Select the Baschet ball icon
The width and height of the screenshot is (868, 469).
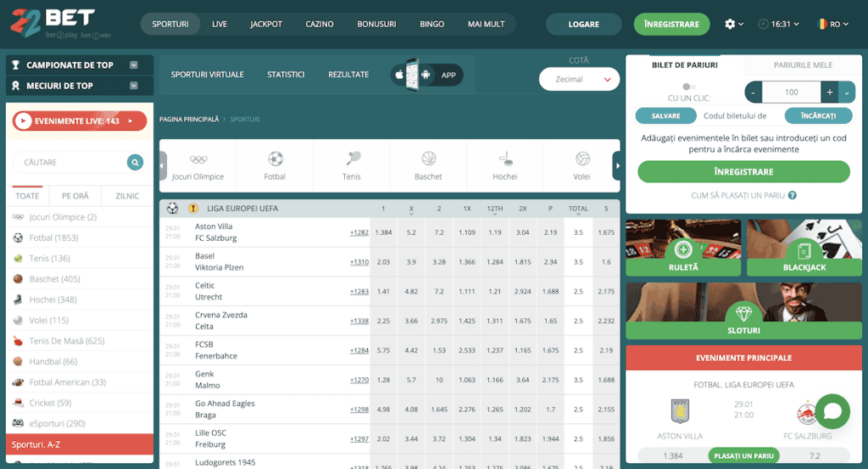(x=428, y=159)
